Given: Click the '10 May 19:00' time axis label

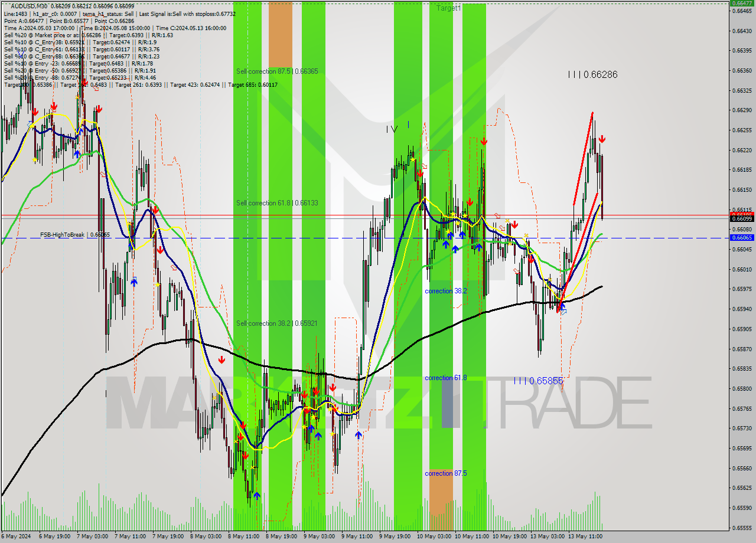Looking at the screenshot, I should 510,537.
